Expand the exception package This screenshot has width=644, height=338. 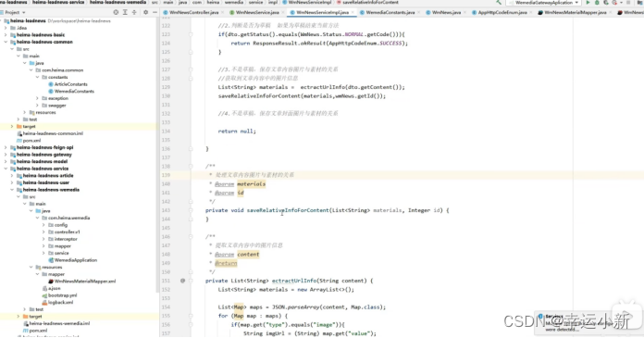click(x=37, y=98)
